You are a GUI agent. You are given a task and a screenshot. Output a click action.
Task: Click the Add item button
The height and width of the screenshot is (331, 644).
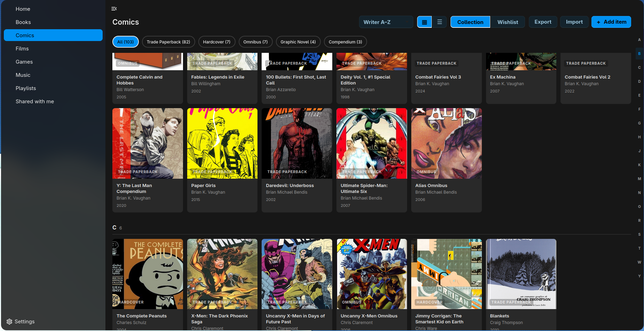[x=611, y=22]
